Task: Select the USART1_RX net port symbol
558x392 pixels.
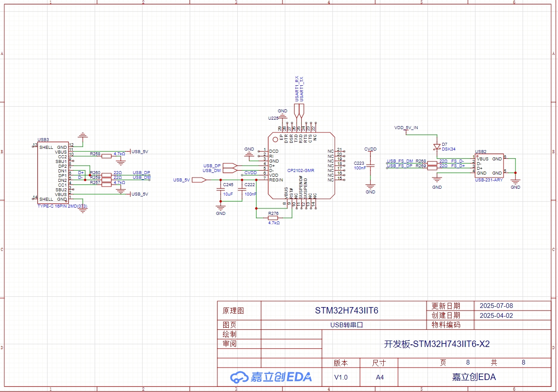Action: (x=297, y=111)
